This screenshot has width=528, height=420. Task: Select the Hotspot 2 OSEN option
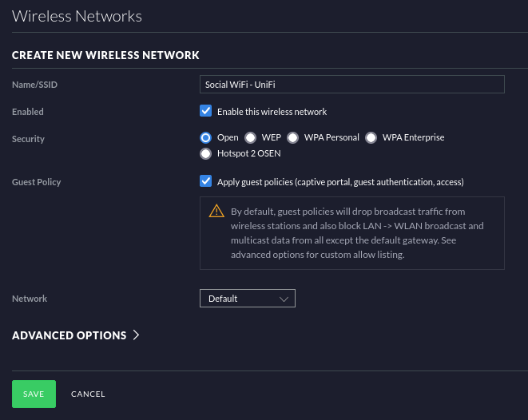pos(205,153)
